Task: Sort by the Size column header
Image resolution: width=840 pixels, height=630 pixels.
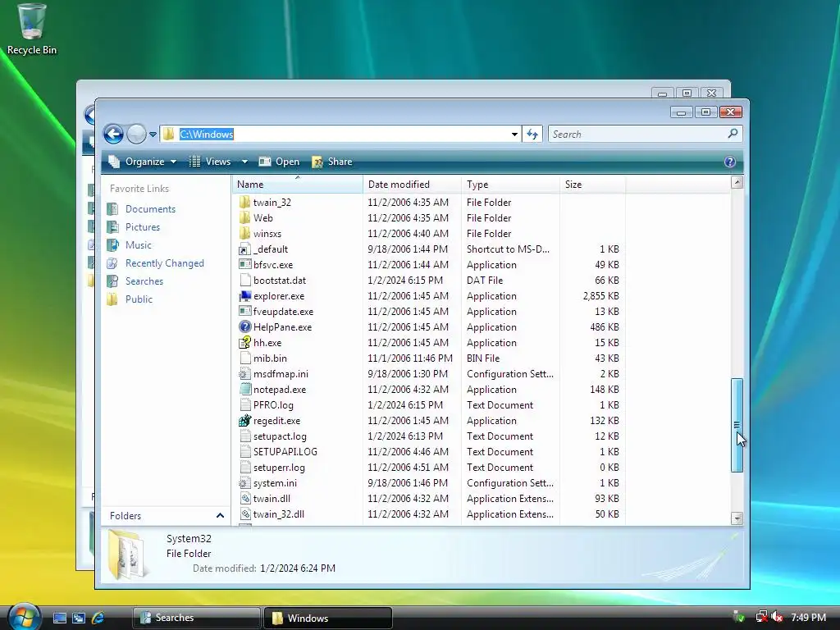Action: (592, 185)
